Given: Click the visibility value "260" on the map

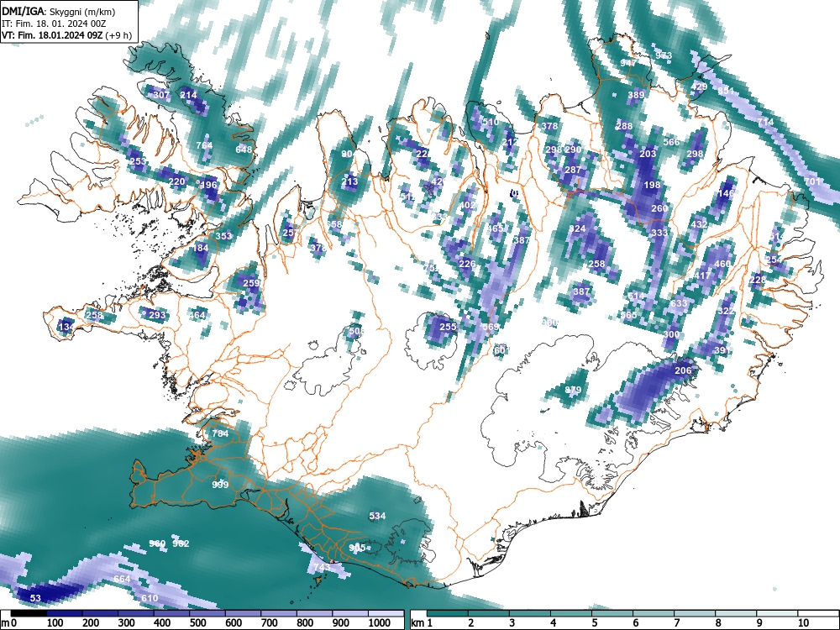Looking at the screenshot, I should tap(659, 208).
